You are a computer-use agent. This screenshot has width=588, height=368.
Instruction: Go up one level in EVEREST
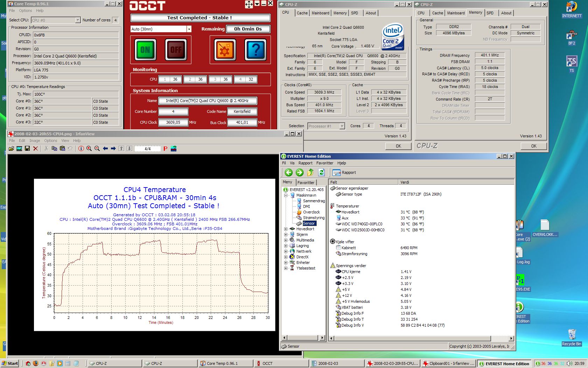(x=310, y=172)
